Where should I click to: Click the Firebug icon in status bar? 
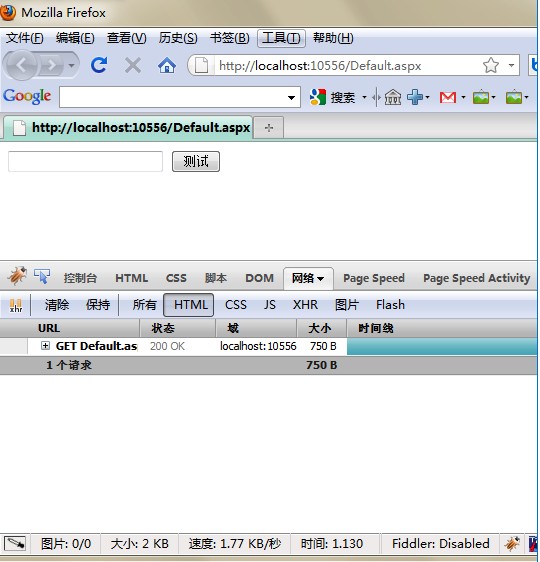(512, 543)
